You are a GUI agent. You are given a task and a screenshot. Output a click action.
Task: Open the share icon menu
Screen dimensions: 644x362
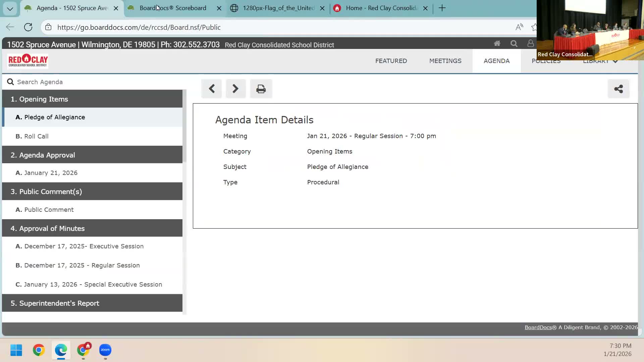618,89
